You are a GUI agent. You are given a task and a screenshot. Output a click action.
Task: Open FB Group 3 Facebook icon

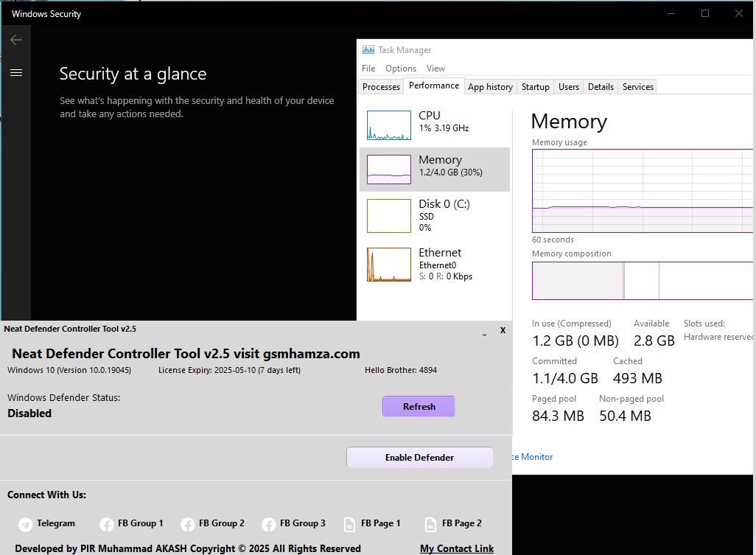[268, 524]
